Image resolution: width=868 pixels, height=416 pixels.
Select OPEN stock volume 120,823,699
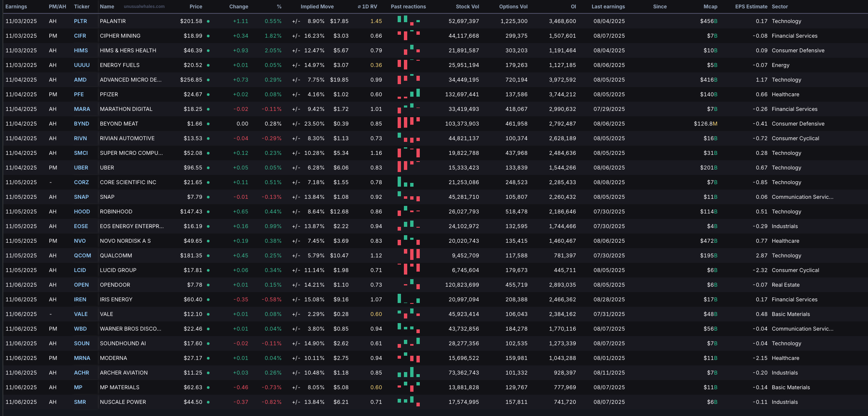[462, 285]
